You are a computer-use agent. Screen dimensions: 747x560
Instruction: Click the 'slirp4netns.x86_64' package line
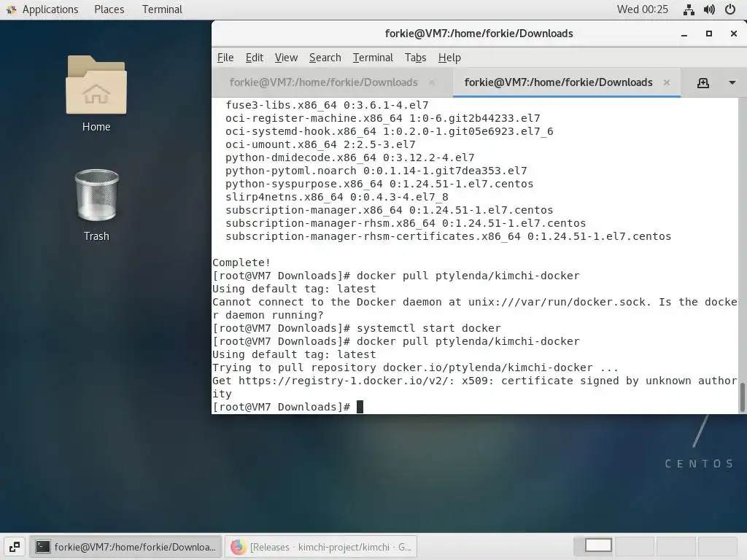tap(337, 197)
